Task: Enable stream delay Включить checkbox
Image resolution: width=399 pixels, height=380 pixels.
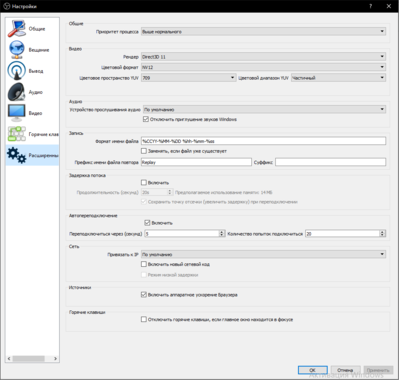Action: point(144,182)
